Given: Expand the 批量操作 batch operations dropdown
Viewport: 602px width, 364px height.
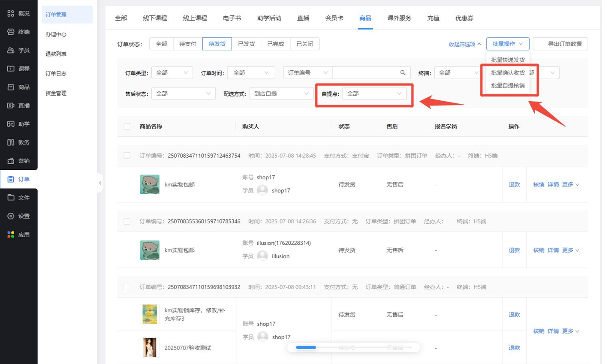Looking at the screenshot, I should coord(507,44).
